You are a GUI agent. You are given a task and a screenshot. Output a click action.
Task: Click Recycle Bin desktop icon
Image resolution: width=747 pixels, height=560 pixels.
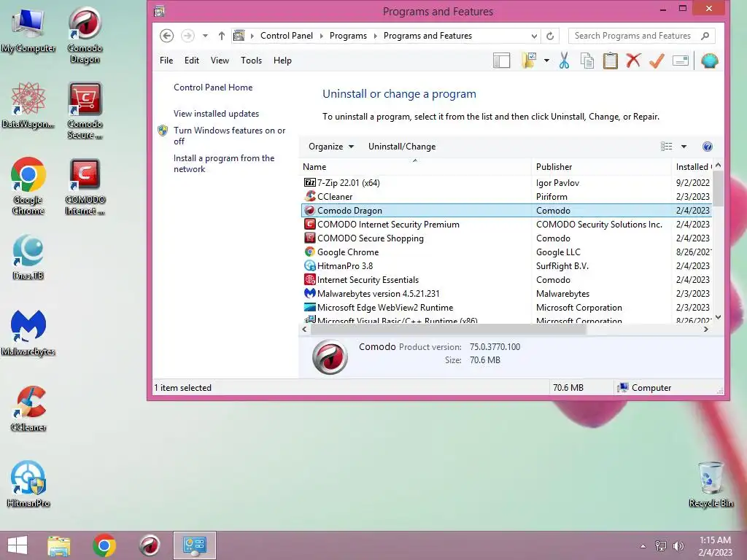coord(711,484)
